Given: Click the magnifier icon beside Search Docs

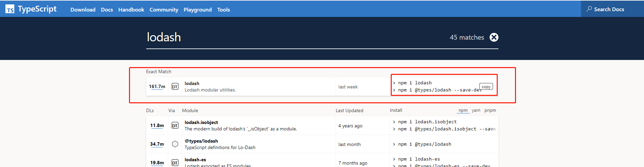Looking at the screenshot, I should tap(589, 9).
